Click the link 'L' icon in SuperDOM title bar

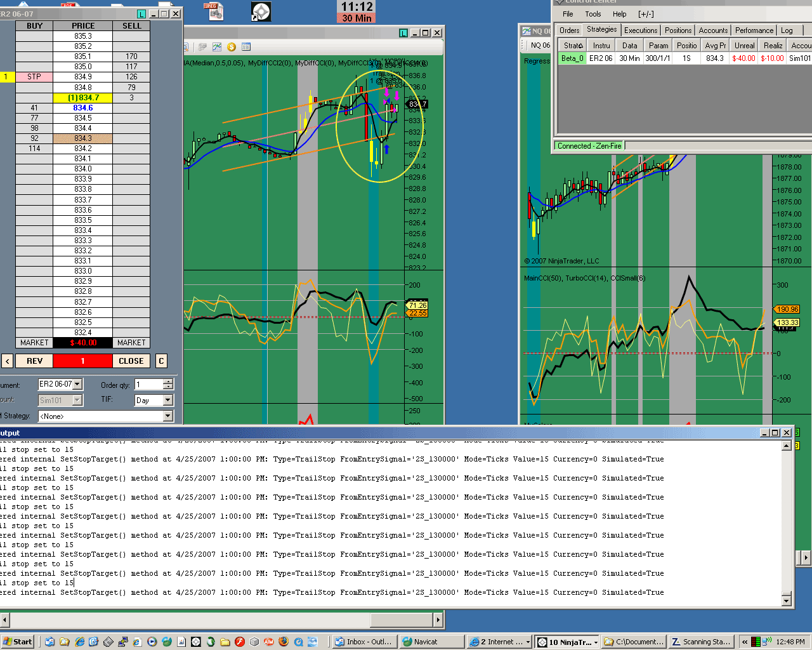point(141,14)
